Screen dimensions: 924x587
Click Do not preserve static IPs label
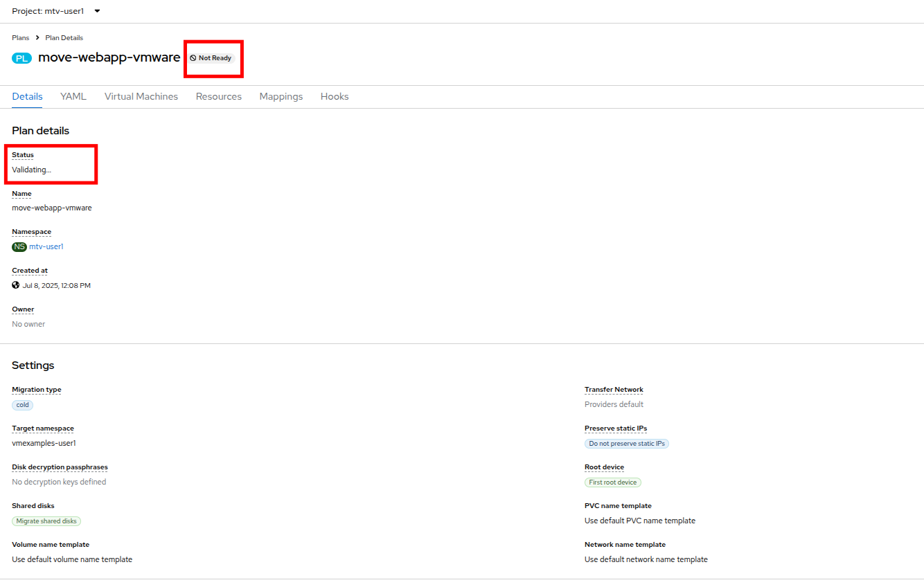click(x=627, y=444)
